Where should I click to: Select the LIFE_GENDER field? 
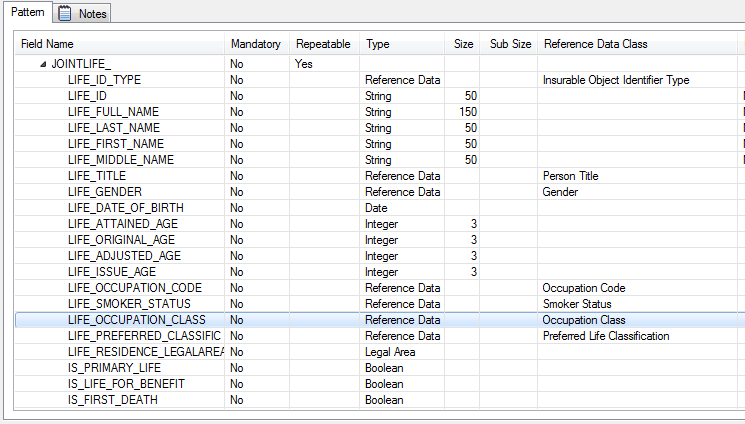pyautogui.click(x=105, y=192)
